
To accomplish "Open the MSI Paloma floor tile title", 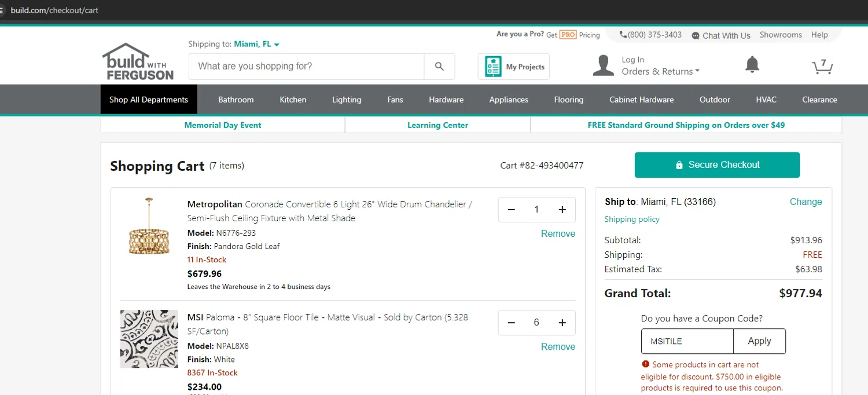I will (328, 324).
